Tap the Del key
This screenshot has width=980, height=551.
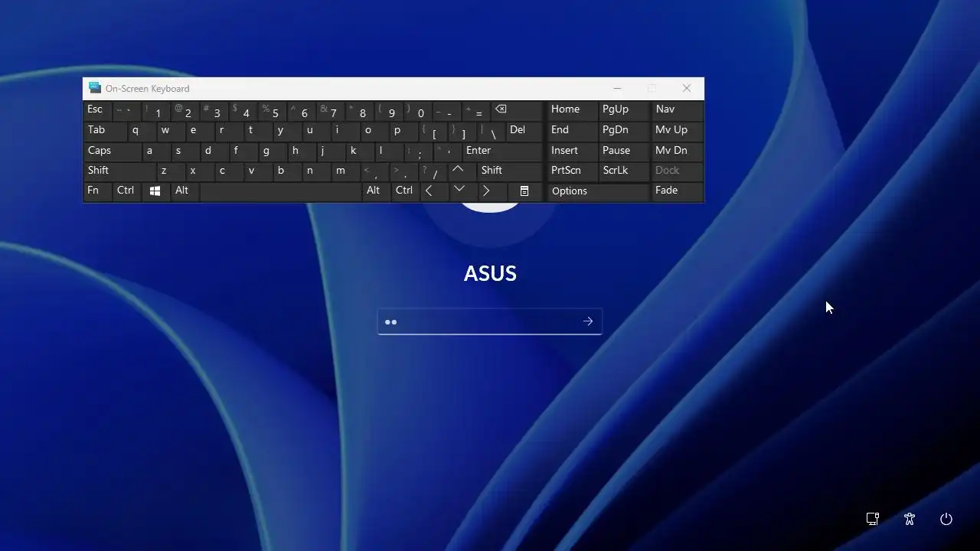[524, 130]
